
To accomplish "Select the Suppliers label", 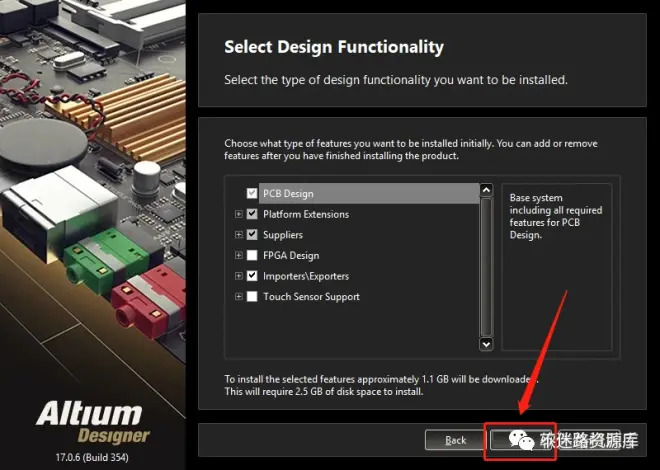I will click(x=283, y=235).
